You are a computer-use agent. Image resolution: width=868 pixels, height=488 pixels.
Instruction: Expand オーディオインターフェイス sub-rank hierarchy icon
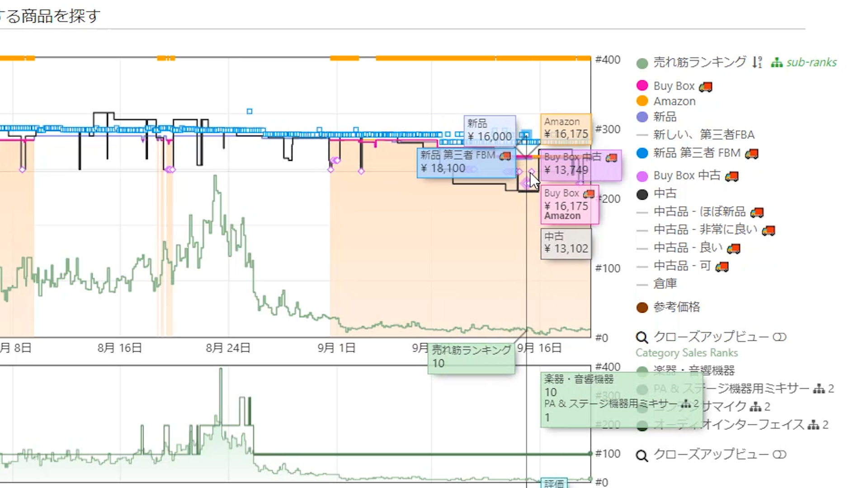pyautogui.click(x=813, y=425)
